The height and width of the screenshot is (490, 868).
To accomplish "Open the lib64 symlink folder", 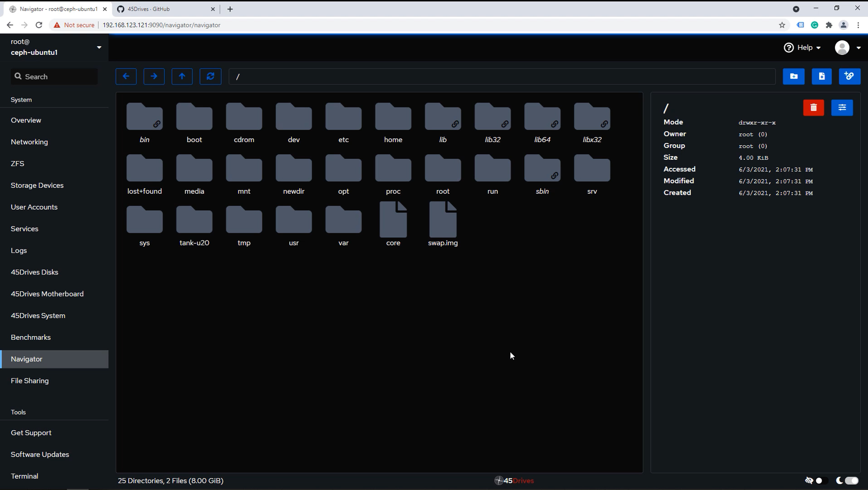I will pyautogui.click(x=542, y=123).
